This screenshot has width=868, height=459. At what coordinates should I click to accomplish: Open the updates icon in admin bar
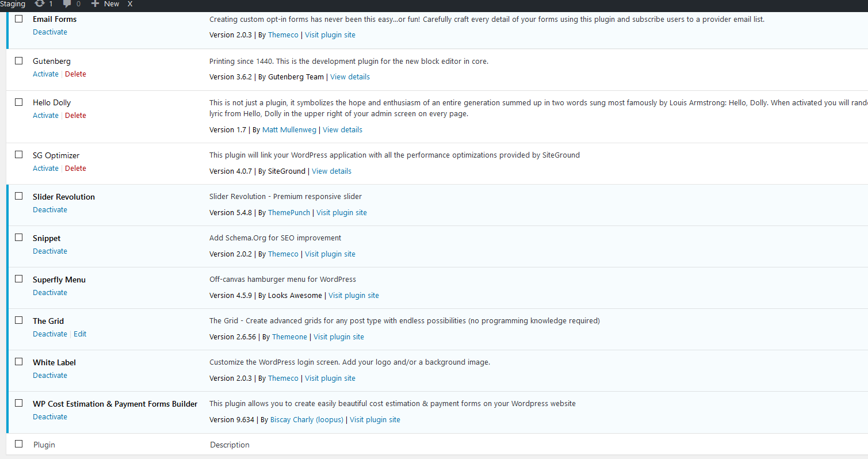click(x=40, y=3)
